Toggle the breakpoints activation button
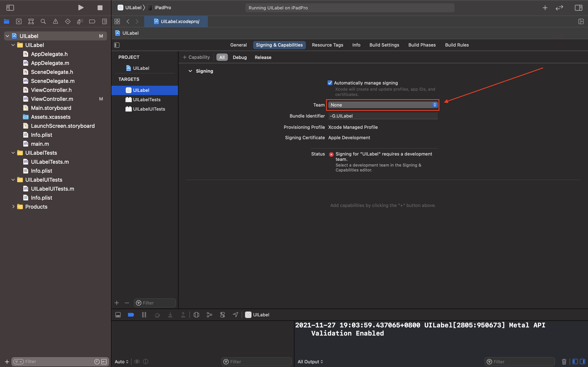 pos(131,315)
